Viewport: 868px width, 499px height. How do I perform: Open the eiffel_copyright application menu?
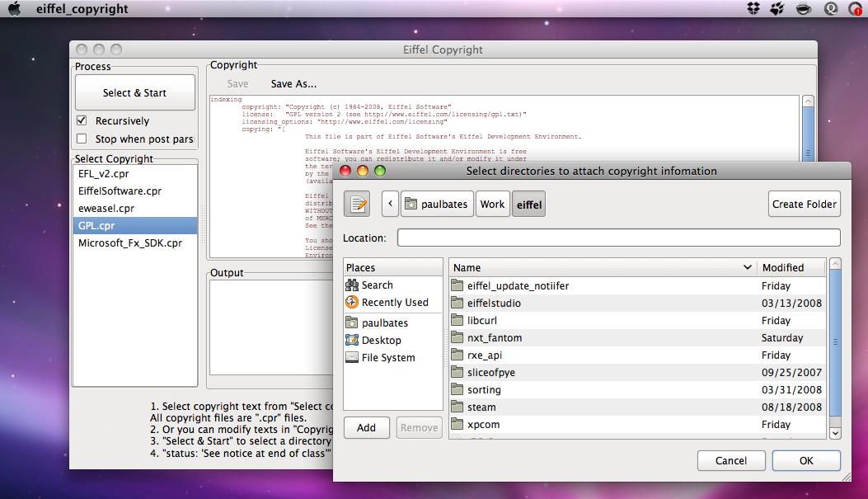click(82, 9)
